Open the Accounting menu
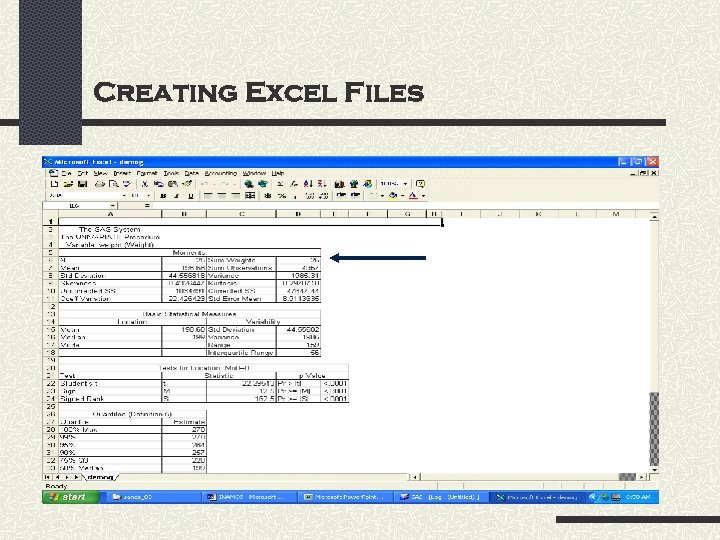720x540 pixels. tap(220, 174)
